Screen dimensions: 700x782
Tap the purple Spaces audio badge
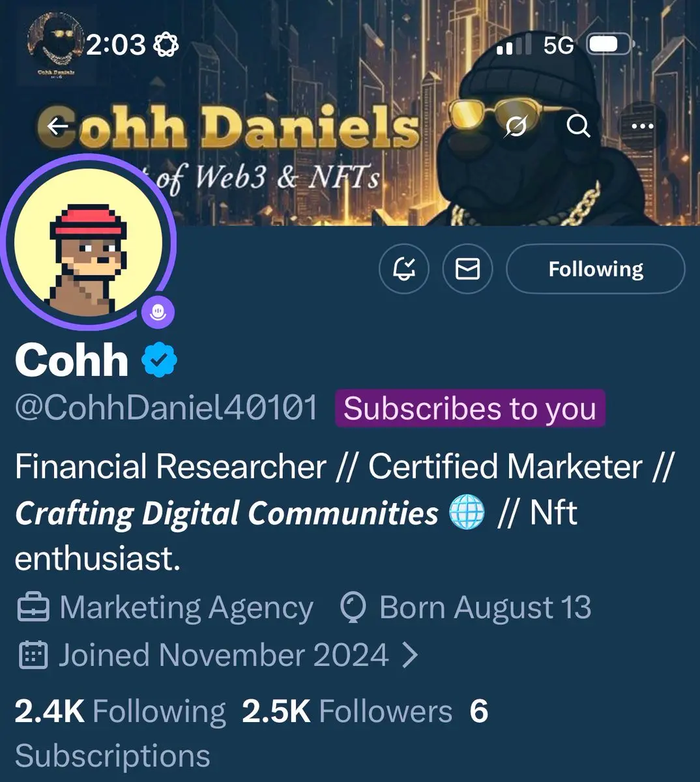[x=158, y=312]
